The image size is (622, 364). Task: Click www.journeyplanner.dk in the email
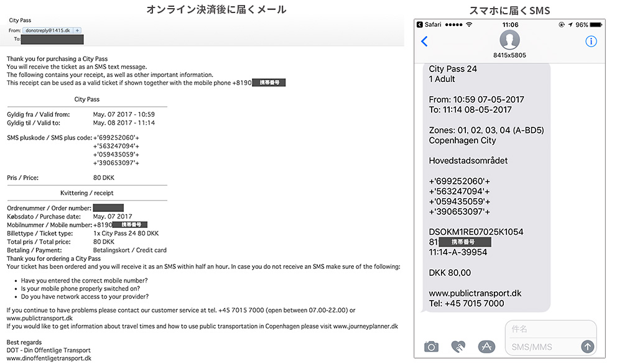[x=365, y=325]
